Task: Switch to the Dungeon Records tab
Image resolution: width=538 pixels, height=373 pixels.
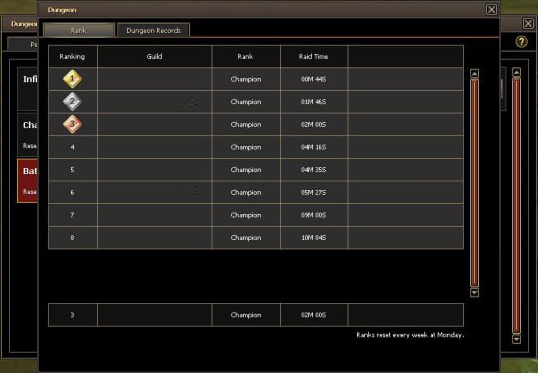Action: [153, 30]
